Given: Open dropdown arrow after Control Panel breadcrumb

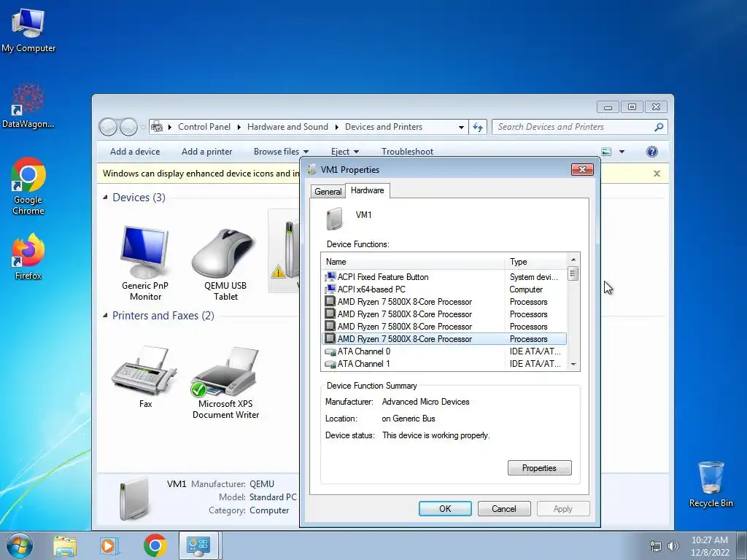Looking at the screenshot, I should click(x=239, y=127).
